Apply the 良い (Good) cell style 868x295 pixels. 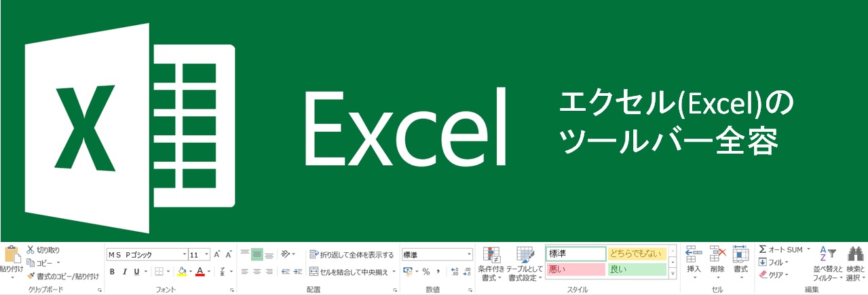[637, 269]
